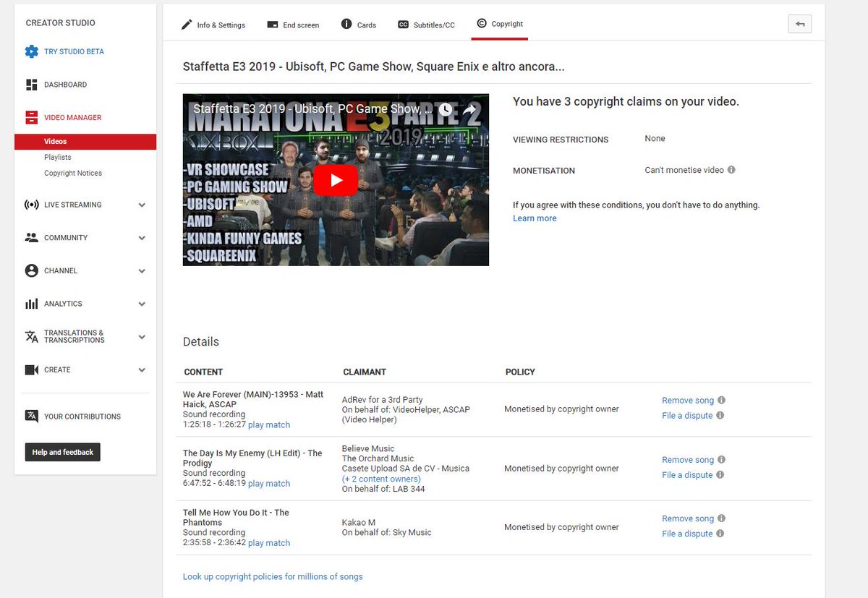Click the share arrow icon on video thumbnail
The image size is (868, 598).
pos(470,110)
